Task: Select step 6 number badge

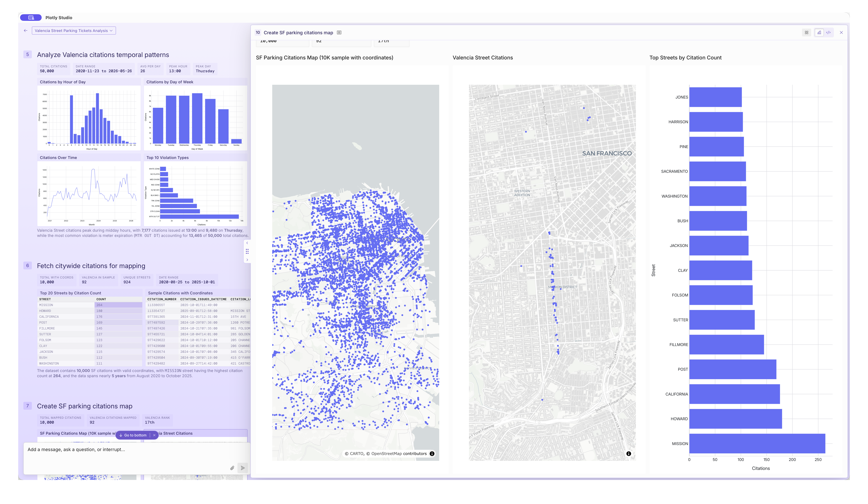Action: (28, 266)
